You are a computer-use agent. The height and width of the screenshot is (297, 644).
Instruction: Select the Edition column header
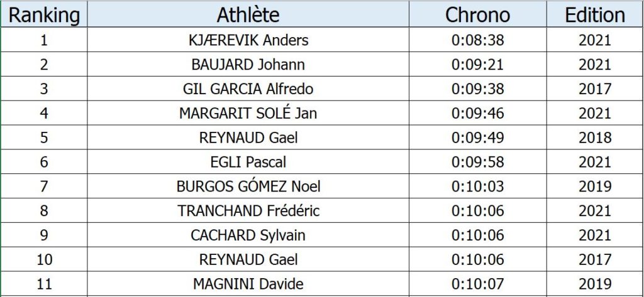(x=595, y=14)
